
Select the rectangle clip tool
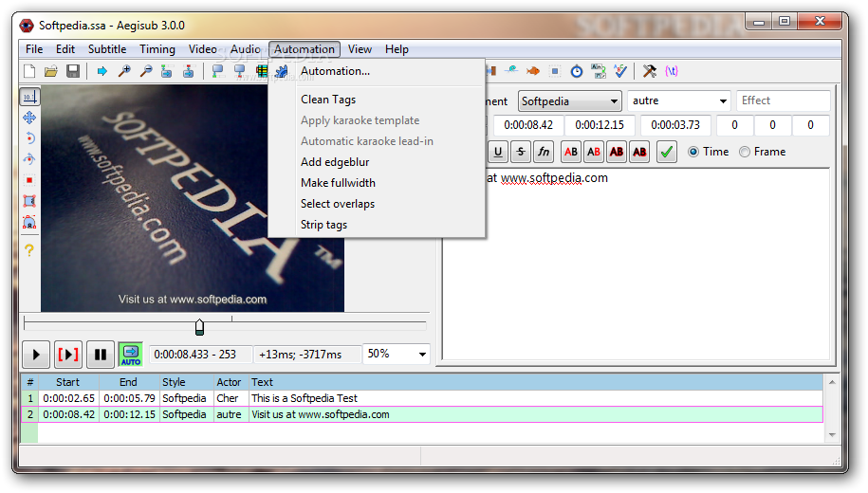click(29, 201)
